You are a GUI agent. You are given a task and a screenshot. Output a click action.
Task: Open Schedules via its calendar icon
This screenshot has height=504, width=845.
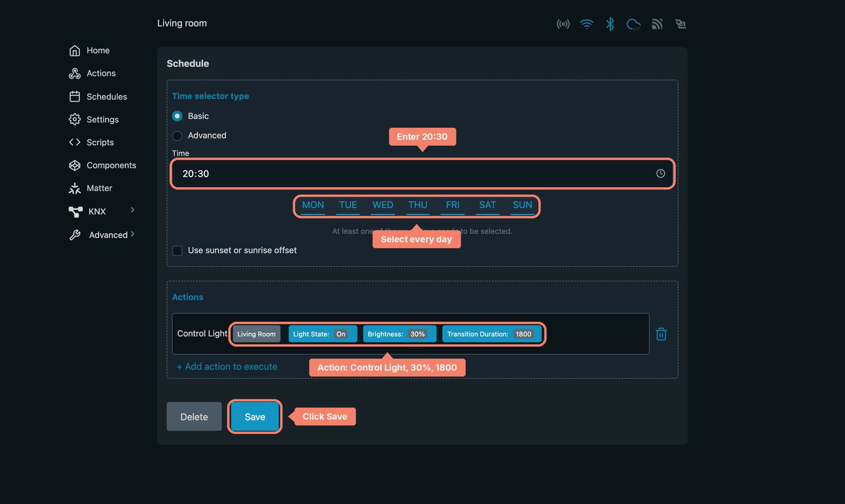(x=75, y=97)
